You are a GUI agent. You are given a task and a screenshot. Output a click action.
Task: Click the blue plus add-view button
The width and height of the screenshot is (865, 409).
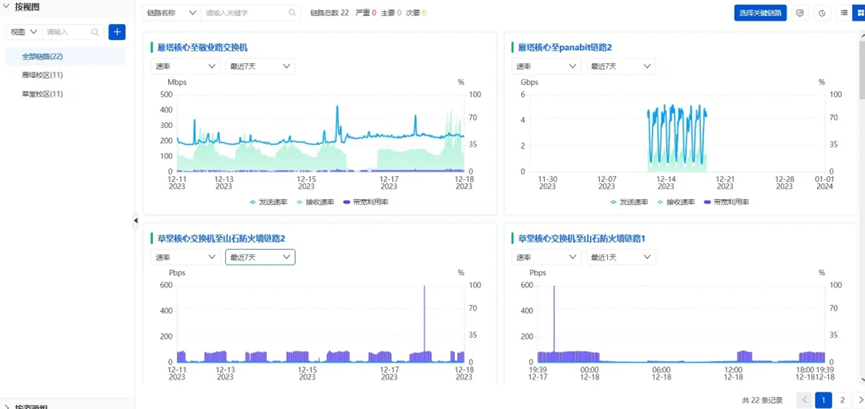click(x=117, y=32)
